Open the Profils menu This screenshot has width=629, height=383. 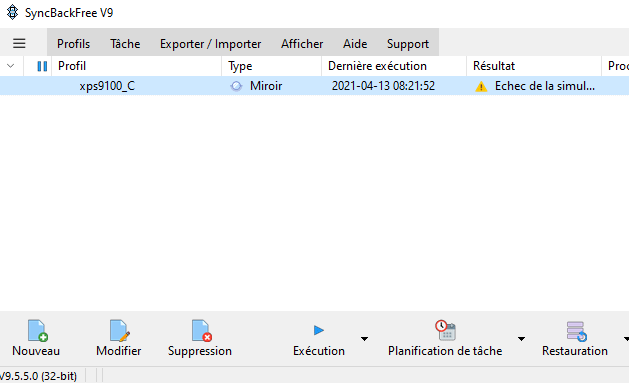pos(73,44)
